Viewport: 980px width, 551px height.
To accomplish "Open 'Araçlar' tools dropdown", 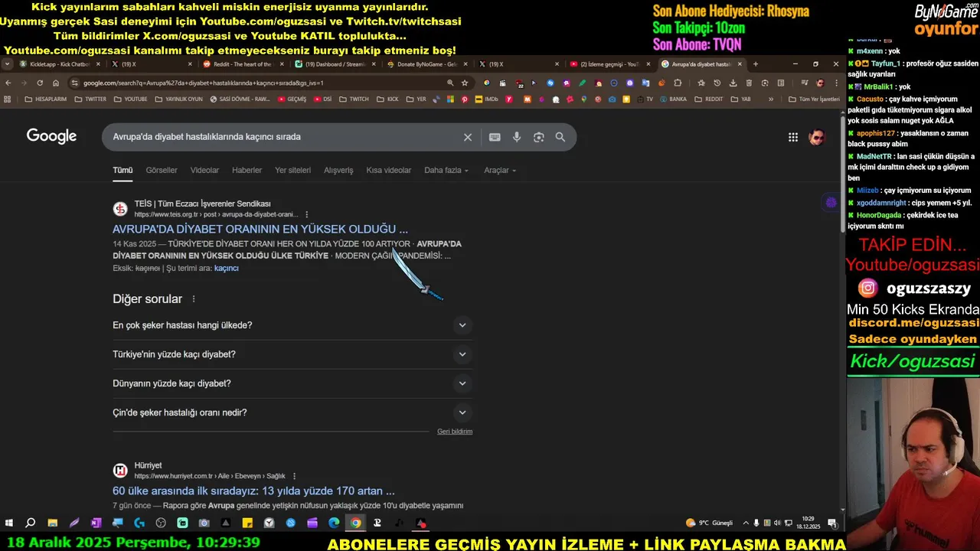I will point(500,170).
